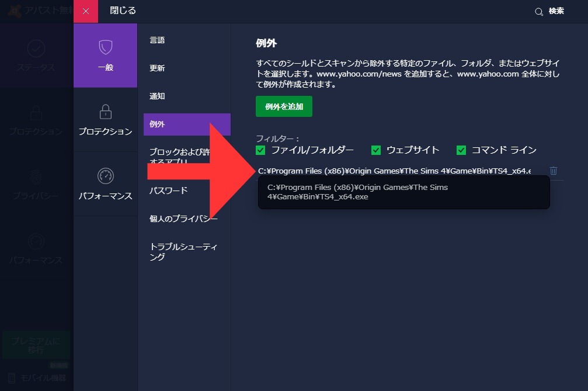Viewport: 588px width, 391px height.
Task: Click the dimmed パフォーマンス gauge icon in main sidebar
Action: coord(36,241)
